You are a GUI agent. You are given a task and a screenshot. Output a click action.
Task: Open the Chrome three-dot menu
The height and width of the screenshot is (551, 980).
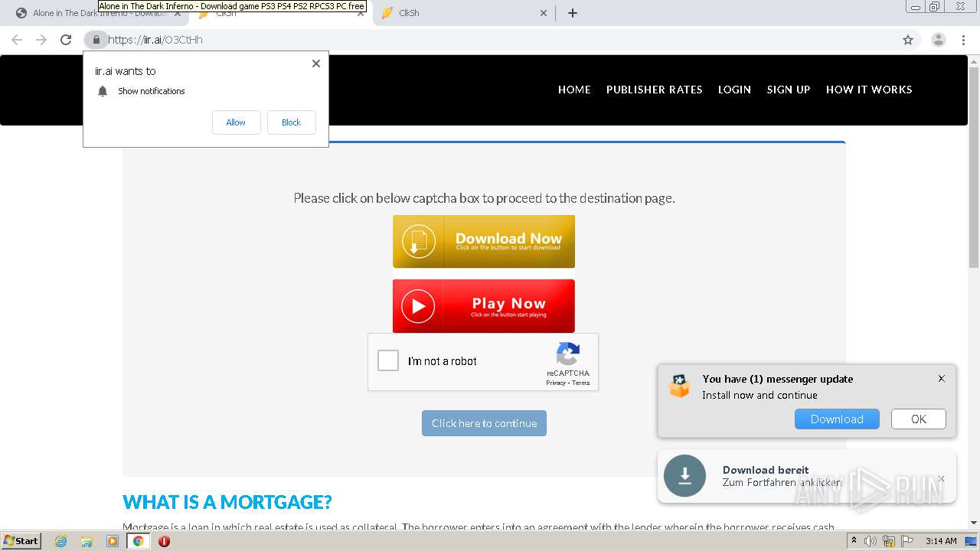point(965,40)
